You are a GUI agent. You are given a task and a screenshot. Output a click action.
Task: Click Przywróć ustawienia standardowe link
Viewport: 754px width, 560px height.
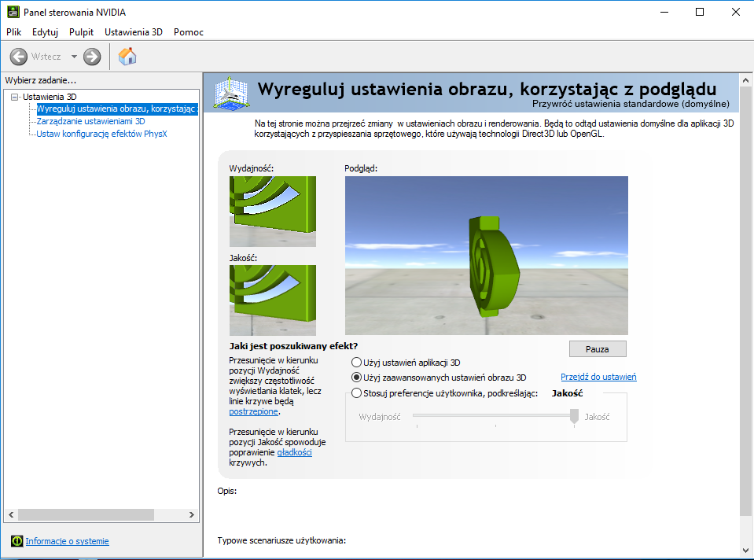tap(631, 104)
